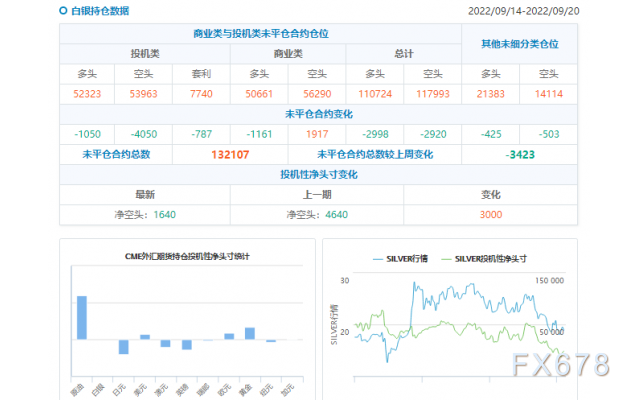Click the negative 日元 bar in the chart
Viewport: 640px width, 400px height.
[x=124, y=347]
